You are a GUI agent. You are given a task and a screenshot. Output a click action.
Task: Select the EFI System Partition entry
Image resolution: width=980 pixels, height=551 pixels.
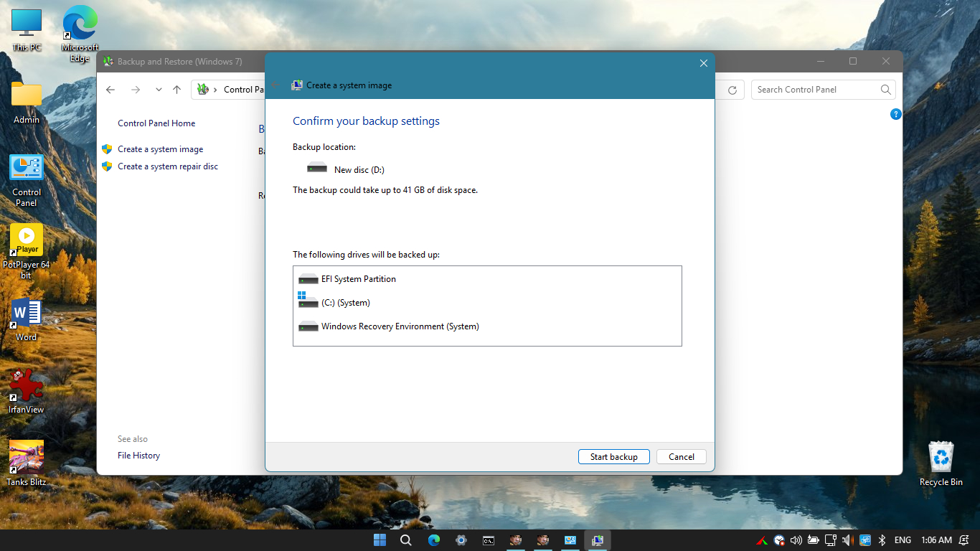click(x=358, y=279)
